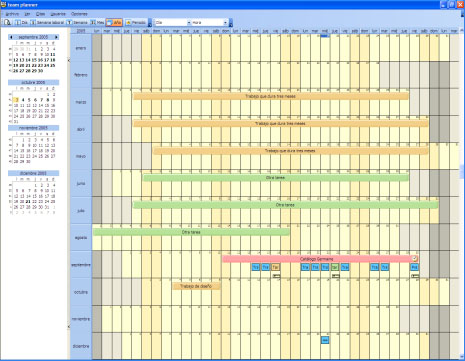Viewport: 465px width, 361px height.
Task: Open the Día dropdown in toolbar
Action: (x=173, y=22)
